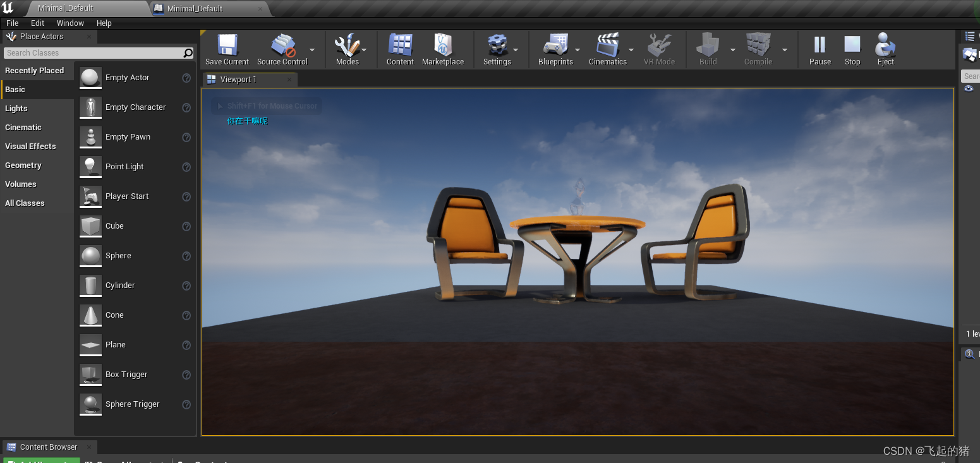The width and height of the screenshot is (980, 463).
Task: Expand the Modes dropdown arrow
Action: pos(364,50)
